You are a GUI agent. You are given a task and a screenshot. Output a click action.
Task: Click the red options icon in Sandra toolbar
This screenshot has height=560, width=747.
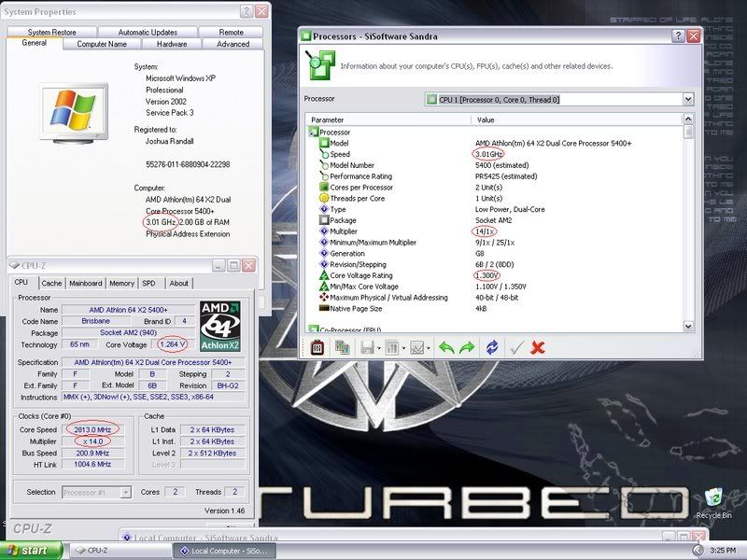tap(317, 347)
